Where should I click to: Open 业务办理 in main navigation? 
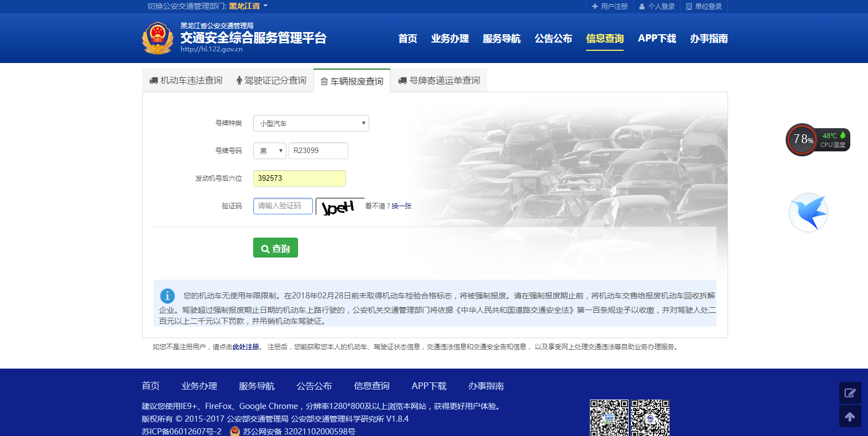(x=450, y=39)
